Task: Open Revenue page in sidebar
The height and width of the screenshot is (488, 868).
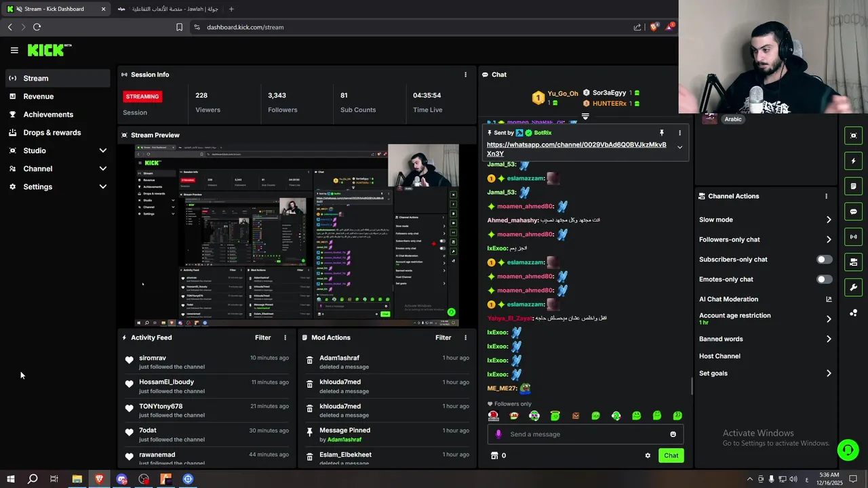Action: coord(58,96)
